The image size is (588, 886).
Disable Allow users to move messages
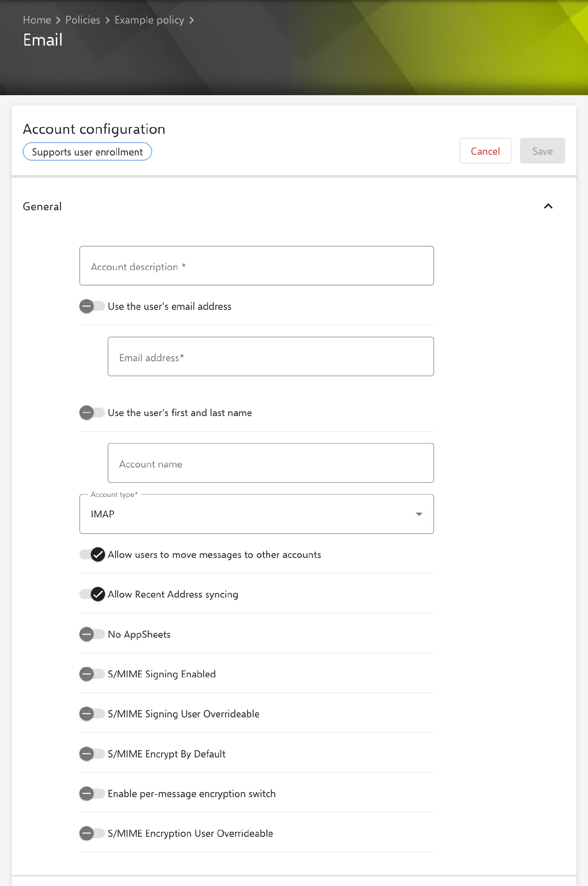click(x=92, y=555)
